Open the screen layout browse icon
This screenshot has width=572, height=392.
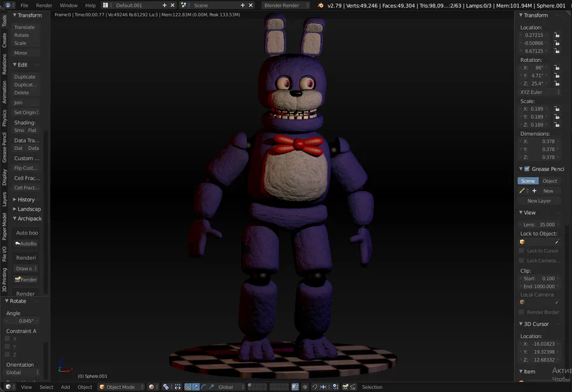coord(106,5)
